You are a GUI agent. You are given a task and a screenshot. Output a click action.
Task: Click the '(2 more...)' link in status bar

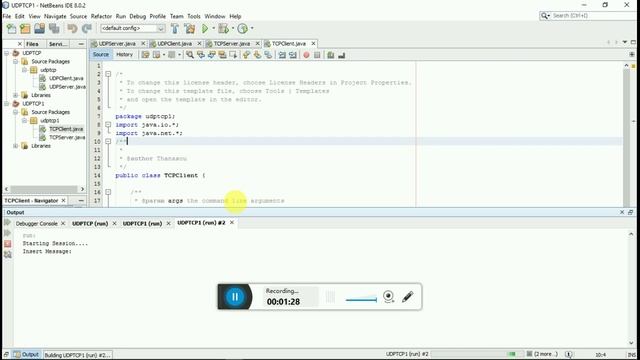coord(546,354)
